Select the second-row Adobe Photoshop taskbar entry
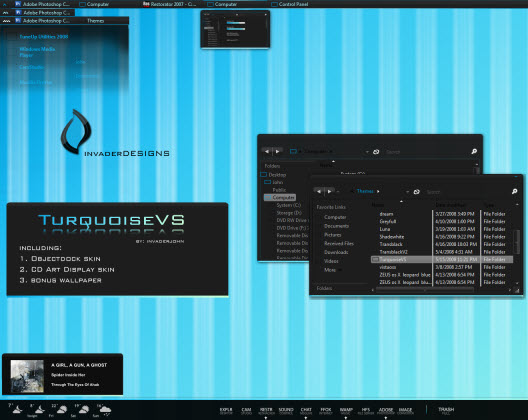Viewport: 528px width, 420px height. pyautogui.click(x=43, y=12)
